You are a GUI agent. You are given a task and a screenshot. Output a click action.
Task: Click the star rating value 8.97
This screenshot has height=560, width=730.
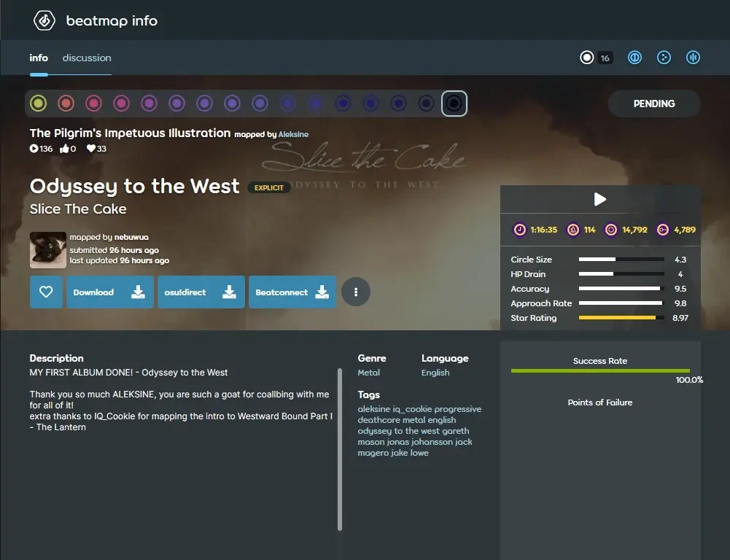click(x=680, y=318)
